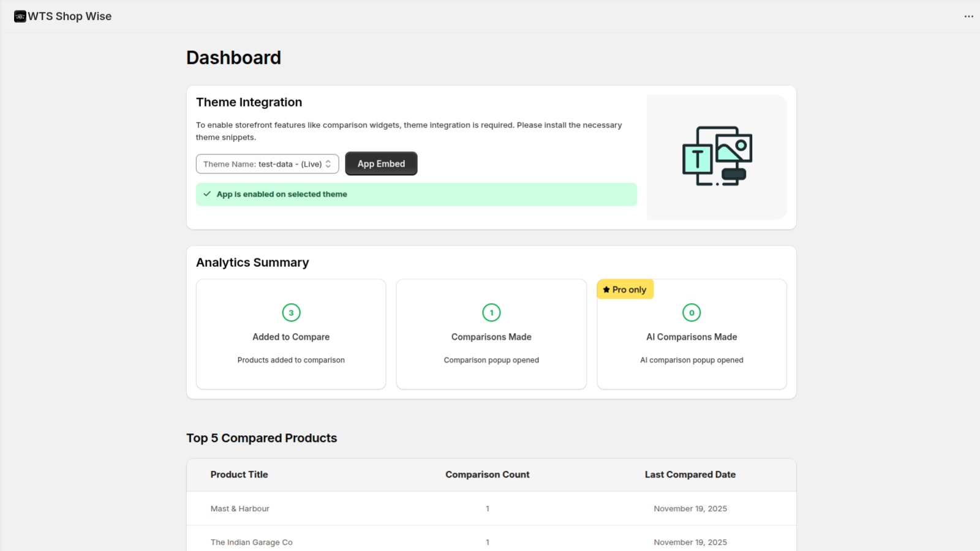The image size is (980, 551).
Task: Click the Product Title column header
Action: 239,474
